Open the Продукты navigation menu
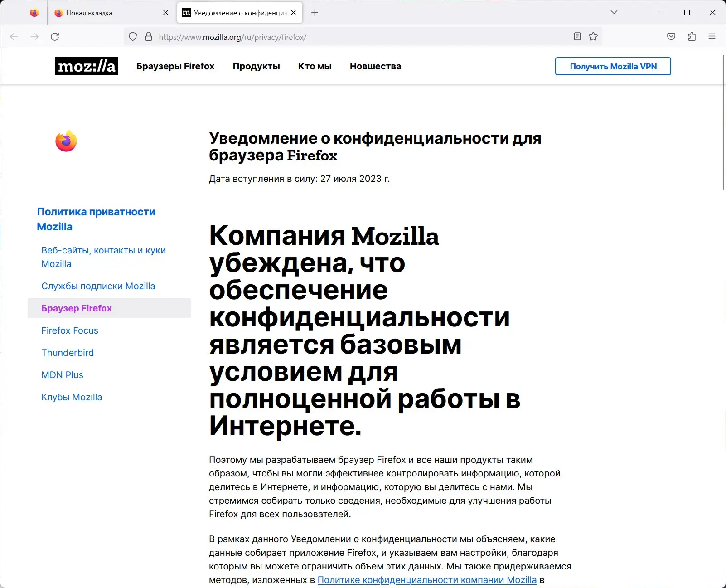The width and height of the screenshot is (726, 588). coord(257,66)
